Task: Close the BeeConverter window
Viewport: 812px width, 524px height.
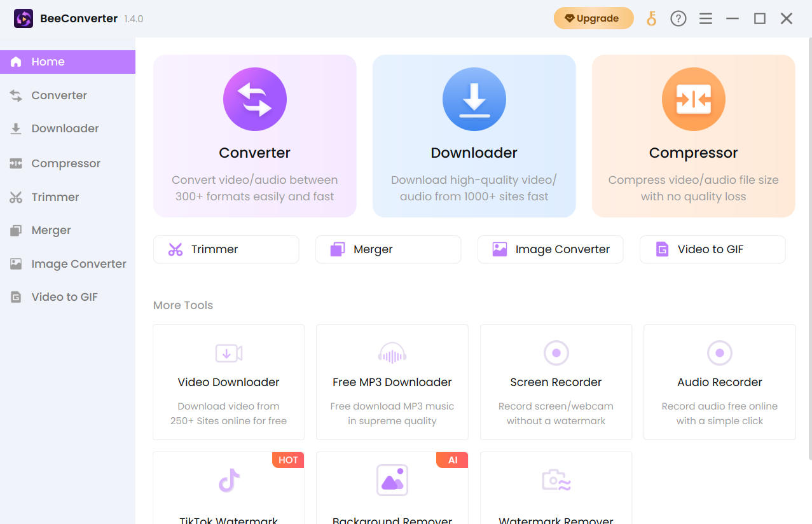Action: coord(787,18)
